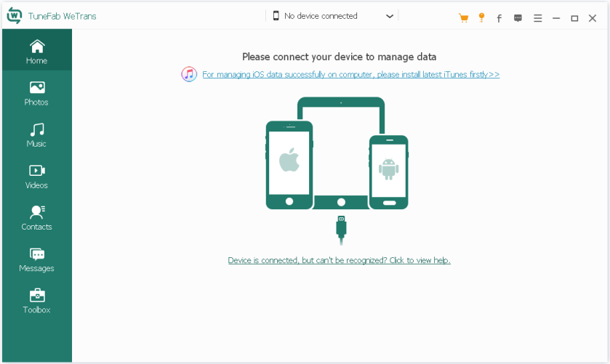
Task: Open the Photos section
Action: tap(36, 93)
